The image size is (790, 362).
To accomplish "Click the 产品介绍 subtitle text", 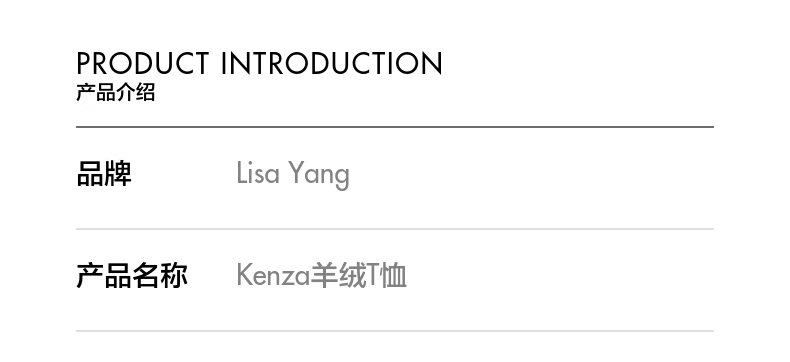I will pos(115,93).
